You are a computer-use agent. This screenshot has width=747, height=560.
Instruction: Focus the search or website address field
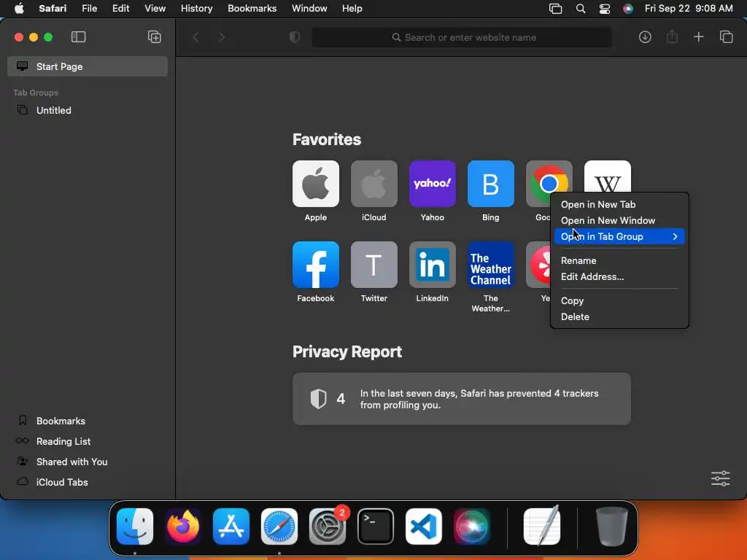[x=462, y=37]
